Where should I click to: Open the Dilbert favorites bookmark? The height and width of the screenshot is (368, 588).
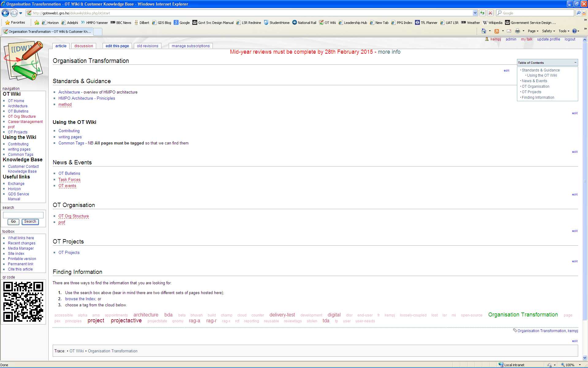tap(142, 23)
